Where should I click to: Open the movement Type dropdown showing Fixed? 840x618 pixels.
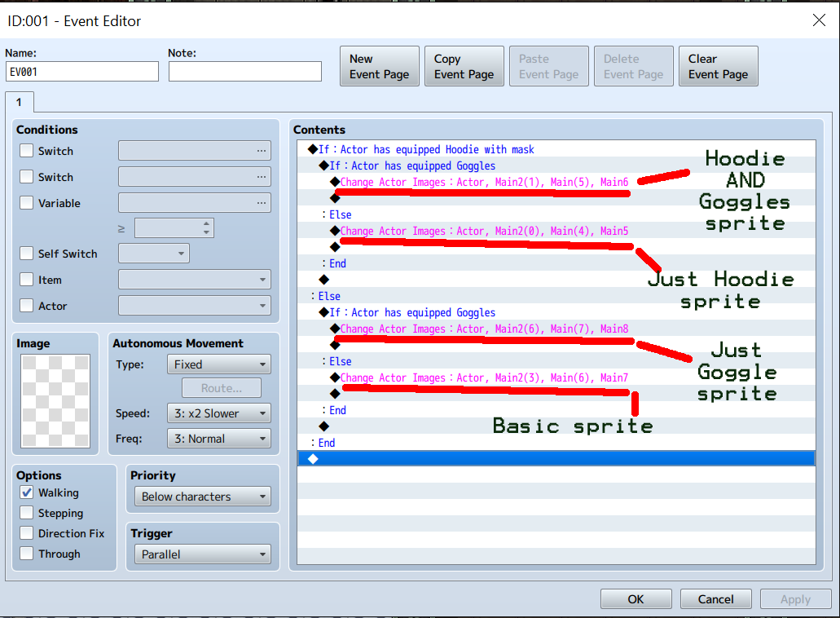click(219, 364)
